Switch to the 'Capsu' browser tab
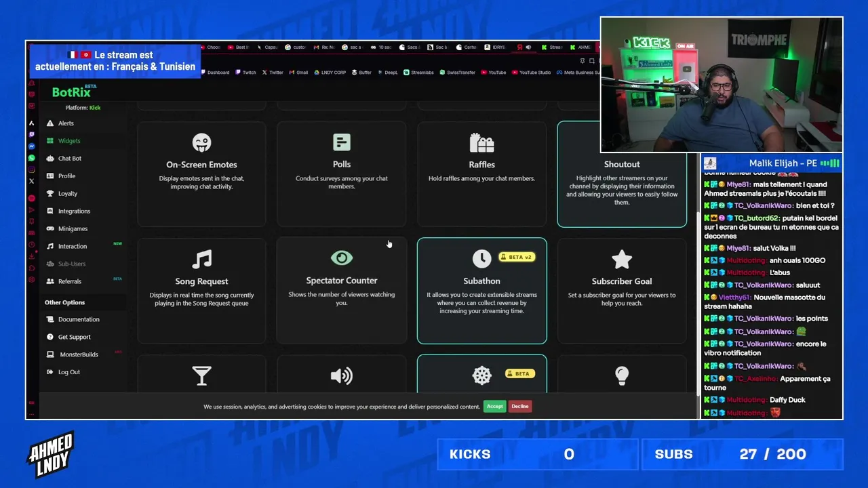The image size is (868, 488). [x=269, y=47]
